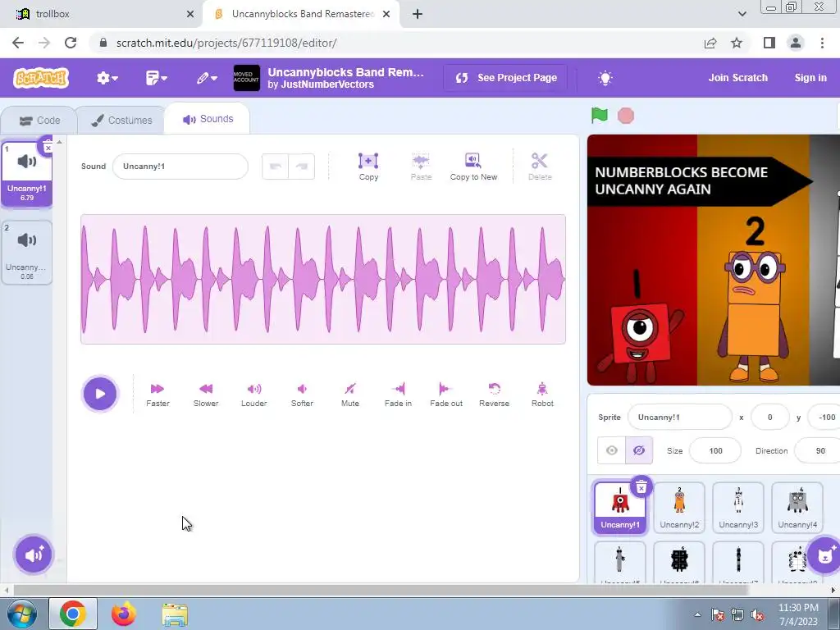Click the redo arrow button

[x=302, y=167]
